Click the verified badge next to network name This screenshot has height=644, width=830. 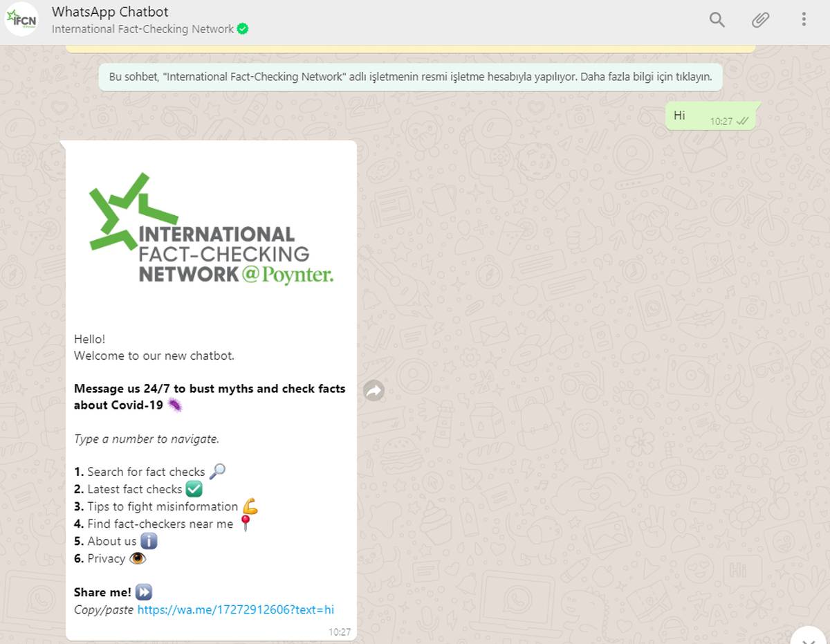(x=243, y=29)
